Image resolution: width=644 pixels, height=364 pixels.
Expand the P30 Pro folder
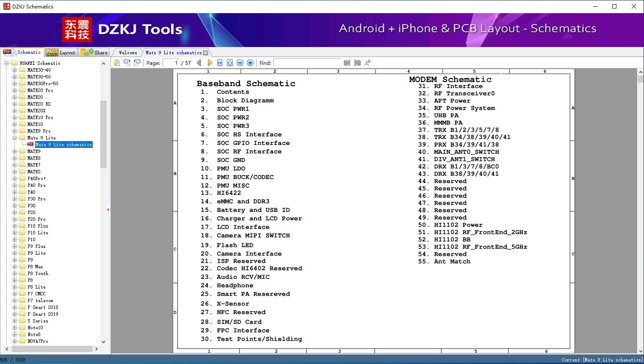pyautogui.click(x=14, y=199)
